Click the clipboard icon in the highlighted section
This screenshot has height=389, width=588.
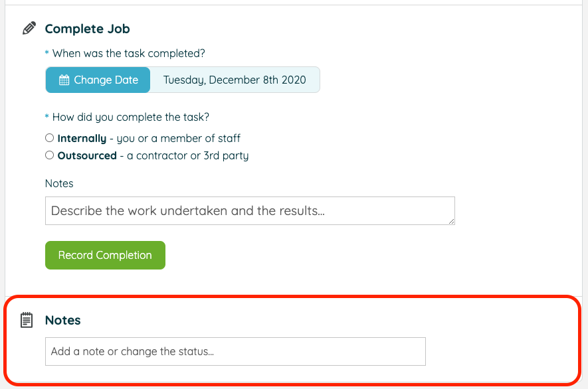(x=26, y=319)
